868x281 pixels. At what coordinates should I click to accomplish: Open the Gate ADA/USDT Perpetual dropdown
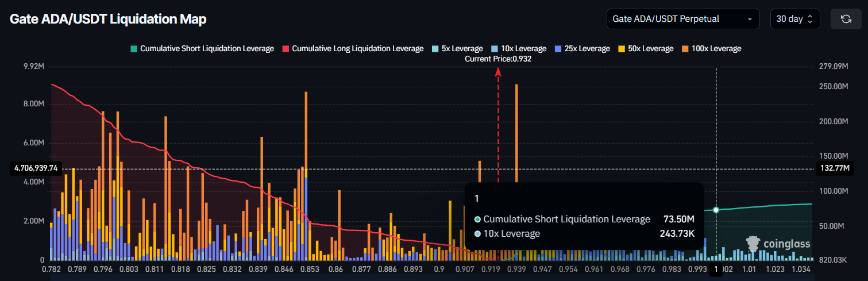click(x=683, y=19)
